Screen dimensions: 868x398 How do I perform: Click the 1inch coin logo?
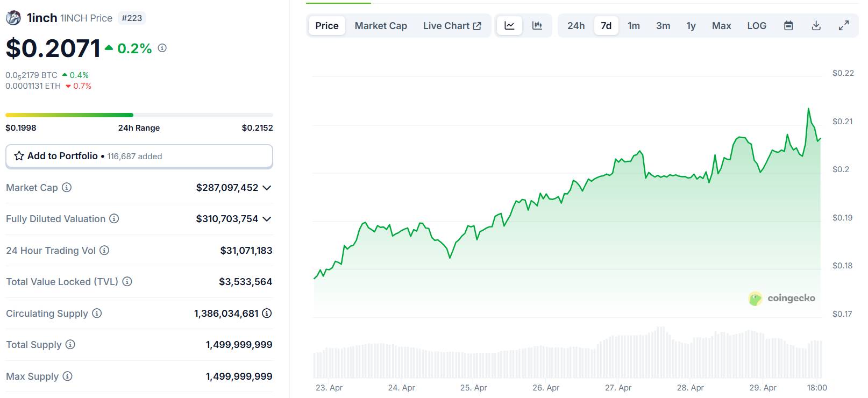pyautogui.click(x=13, y=18)
